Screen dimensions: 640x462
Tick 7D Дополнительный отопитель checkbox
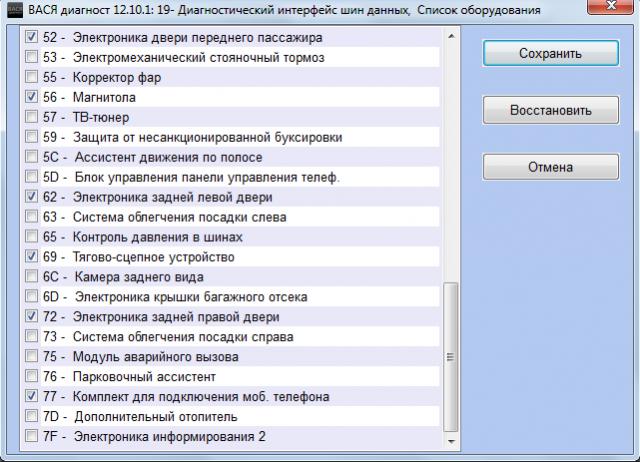pos(31,416)
